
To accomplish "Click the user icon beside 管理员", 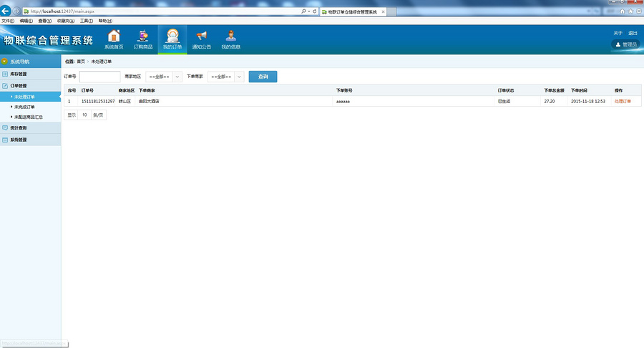I will coord(618,44).
